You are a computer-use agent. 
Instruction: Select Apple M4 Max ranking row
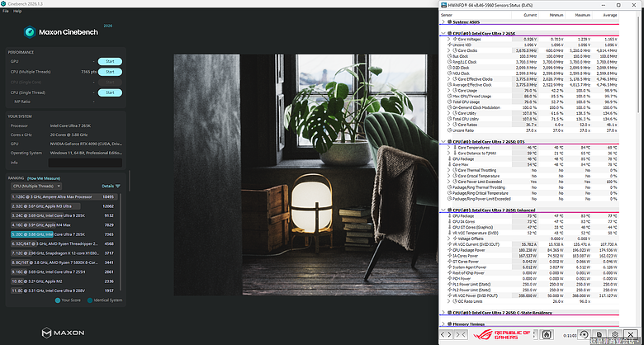(64, 225)
